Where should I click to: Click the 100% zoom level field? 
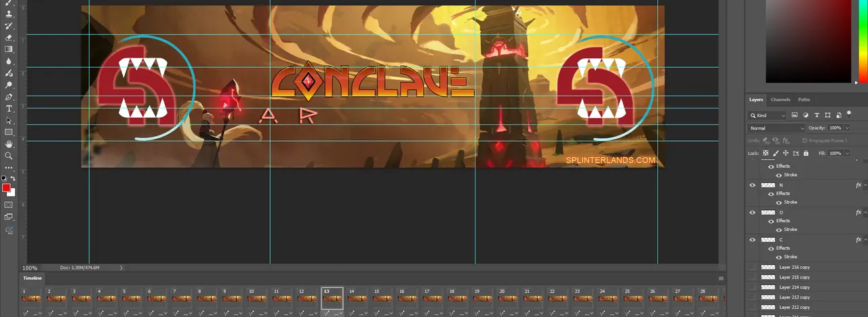[x=30, y=268]
